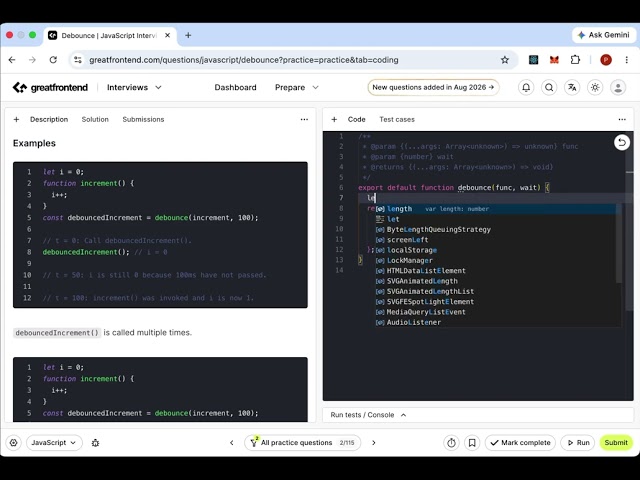The image size is (640, 480).
Task: Choose localStorage autocomplete suggestion
Action: coord(498,250)
